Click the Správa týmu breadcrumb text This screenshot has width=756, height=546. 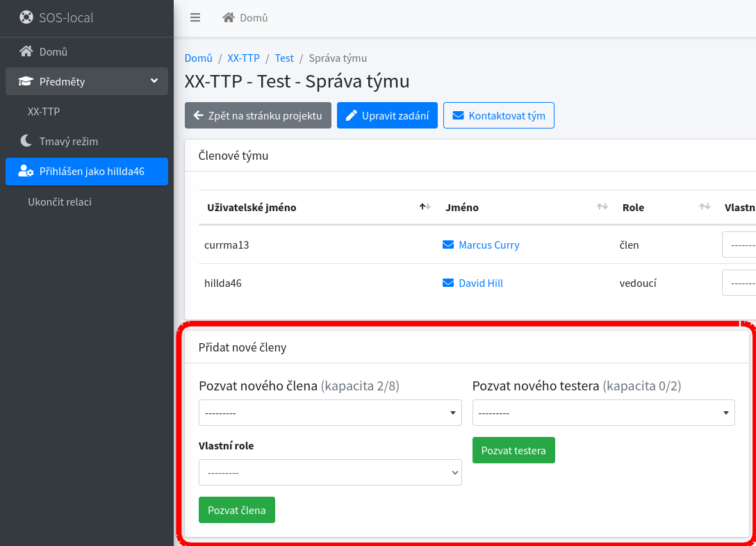pyautogui.click(x=338, y=58)
